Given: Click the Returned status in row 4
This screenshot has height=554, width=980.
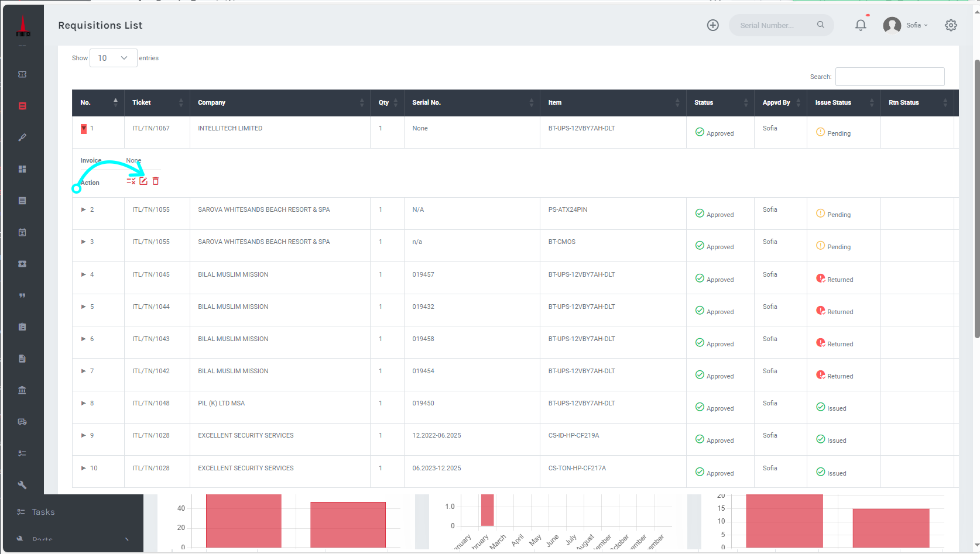Looking at the screenshot, I should [x=835, y=279].
